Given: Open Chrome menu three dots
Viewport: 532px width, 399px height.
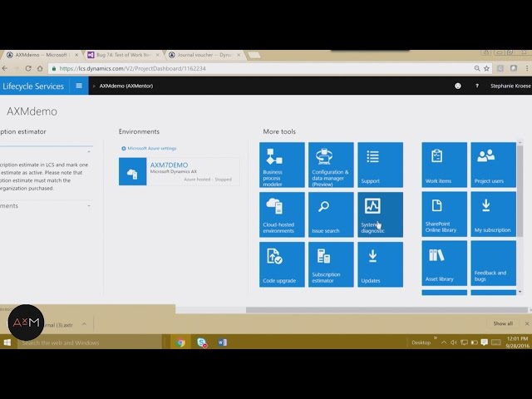Looking at the screenshot, I should coord(528,68).
